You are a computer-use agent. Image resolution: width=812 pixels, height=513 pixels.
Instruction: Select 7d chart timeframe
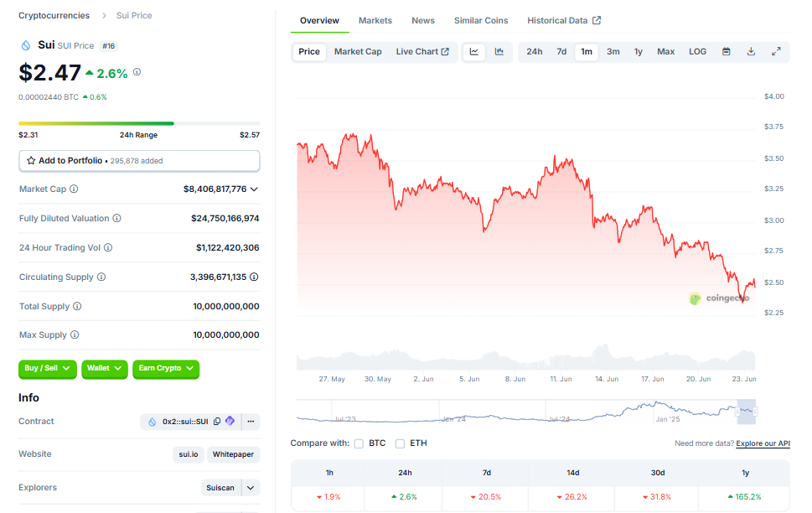coord(561,52)
